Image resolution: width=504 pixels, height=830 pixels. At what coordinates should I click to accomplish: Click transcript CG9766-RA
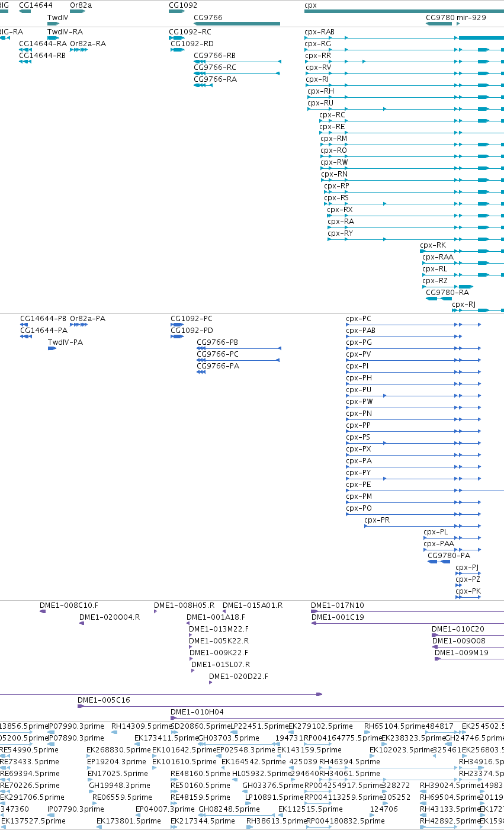pyautogui.click(x=215, y=79)
